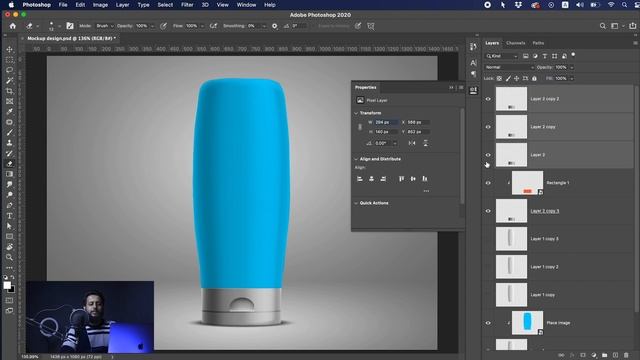
Task: Open the brush settings panel icon
Action: pyautogui.click(x=70, y=26)
